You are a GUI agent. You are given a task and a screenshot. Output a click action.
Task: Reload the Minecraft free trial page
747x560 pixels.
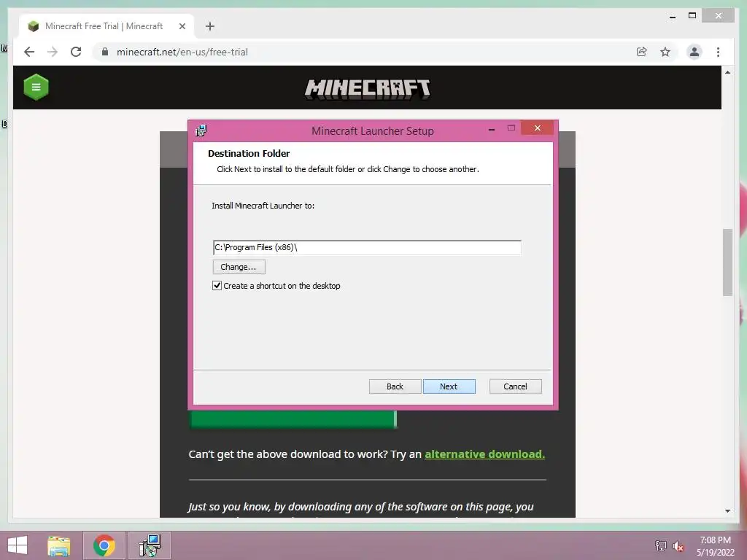click(x=76, y=52)
